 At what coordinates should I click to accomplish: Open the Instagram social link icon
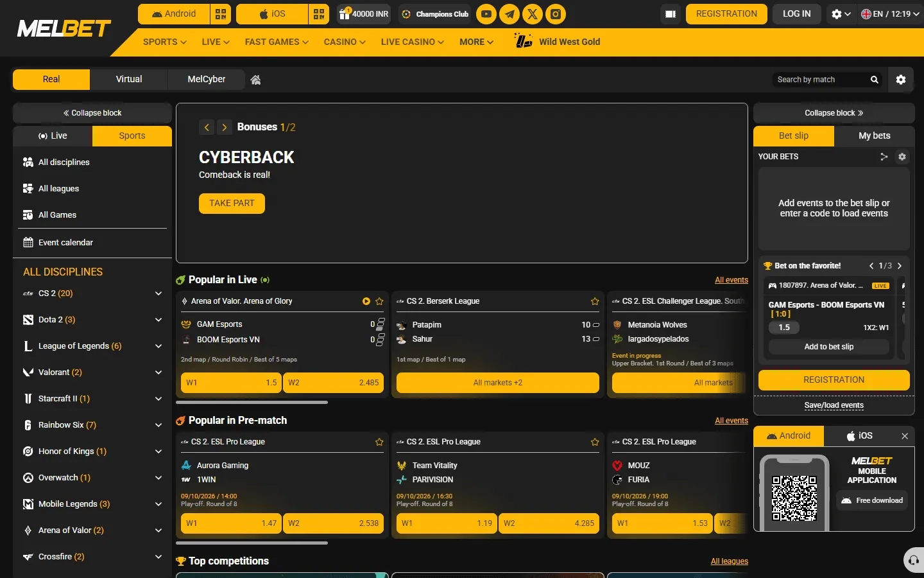(556, 14)
